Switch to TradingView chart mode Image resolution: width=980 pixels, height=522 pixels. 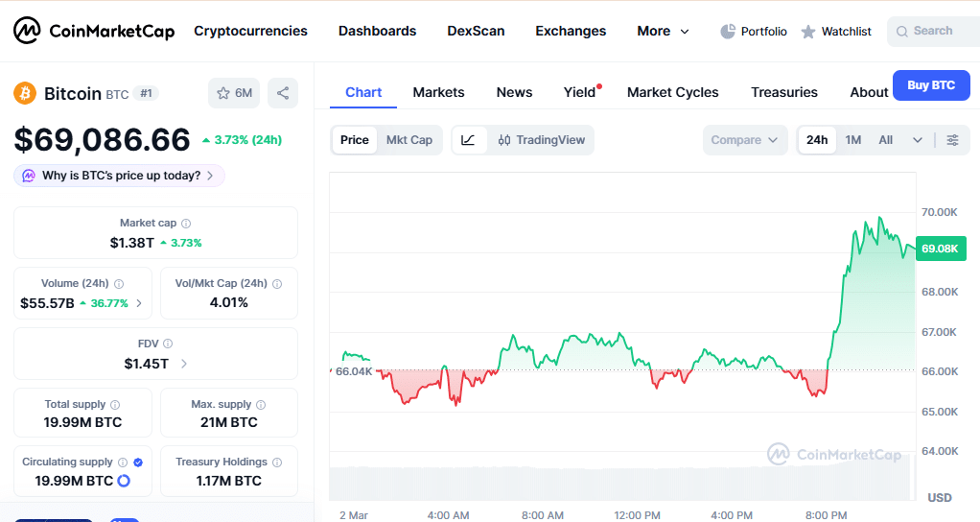point(542,140)
